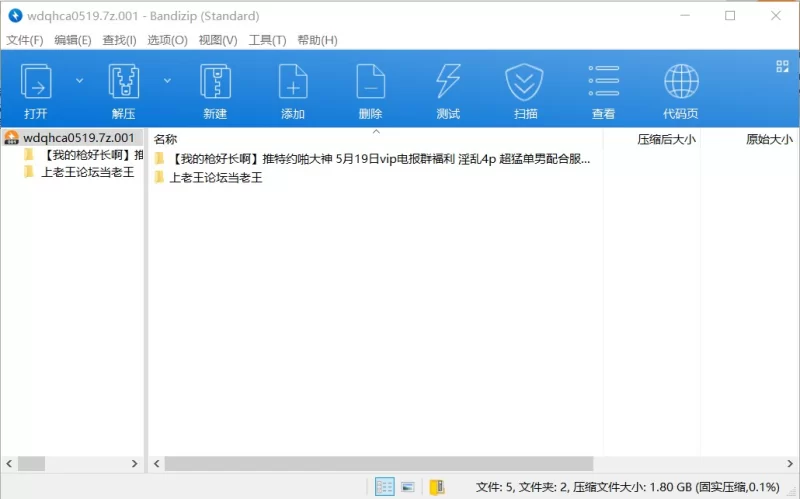Select 上老王论坛当老王 folder in the left tree

click(79, 172)
